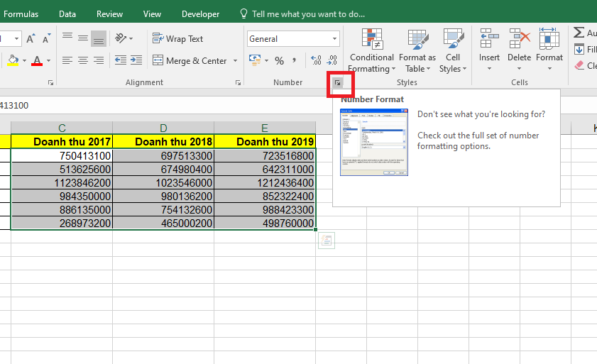Apply Percent Style to selected cells

click(279, 61)
